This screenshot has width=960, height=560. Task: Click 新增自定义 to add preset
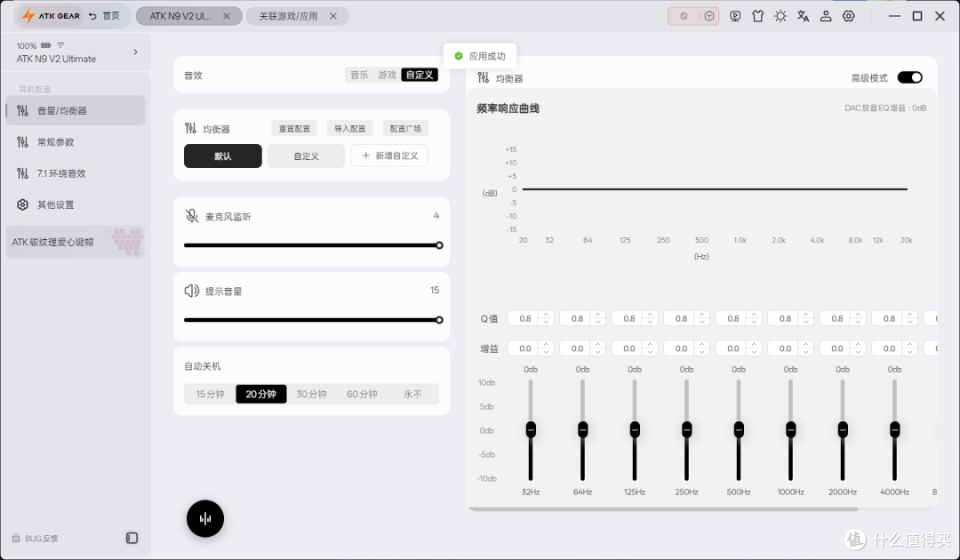[x=389, y=156]
